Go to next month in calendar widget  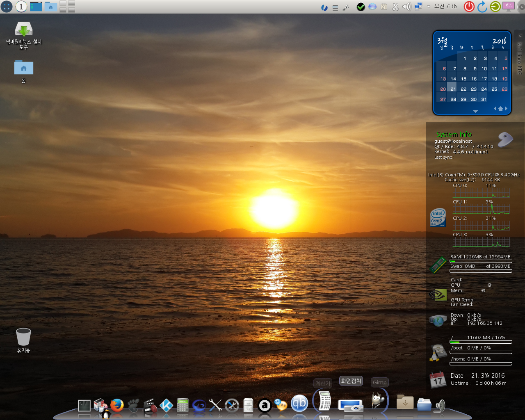click(506, 108)
